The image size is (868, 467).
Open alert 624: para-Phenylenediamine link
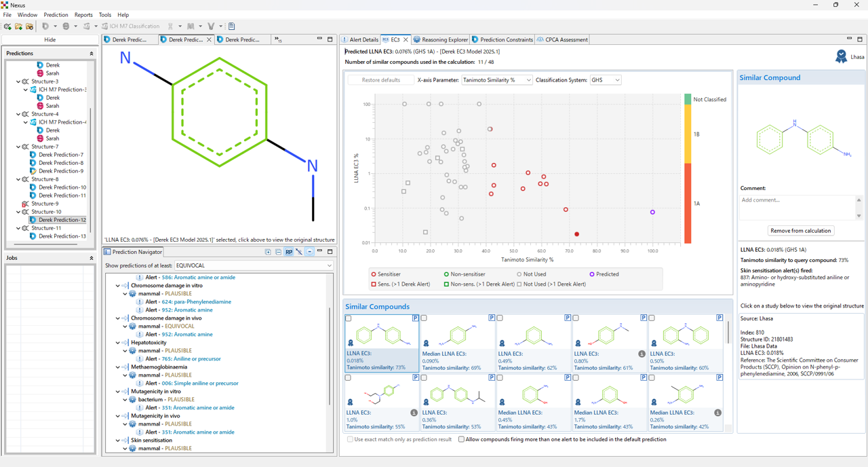(196, 301)
